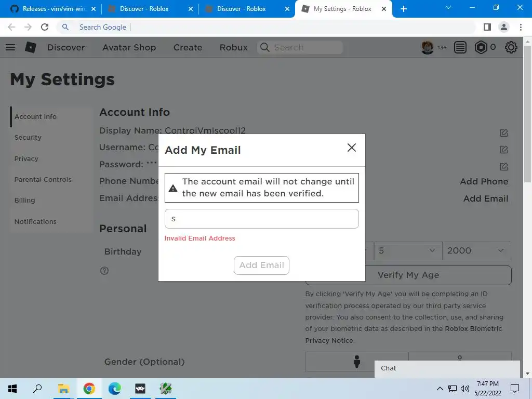The width and height of the screenshot is (532, 399).
Task: Open the Windows notification center icon
Action: (515, 389)
